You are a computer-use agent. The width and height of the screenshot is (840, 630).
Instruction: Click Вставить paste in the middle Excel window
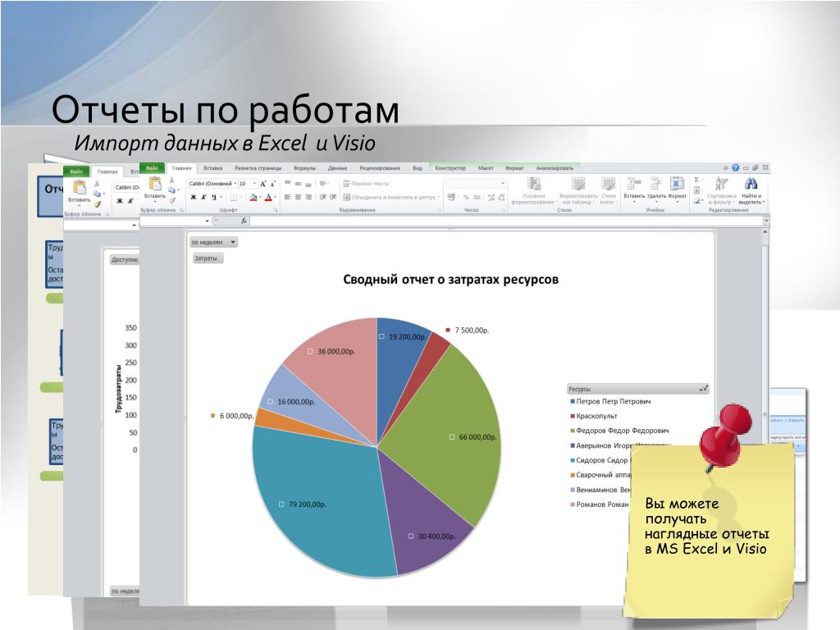click(80, 192)
